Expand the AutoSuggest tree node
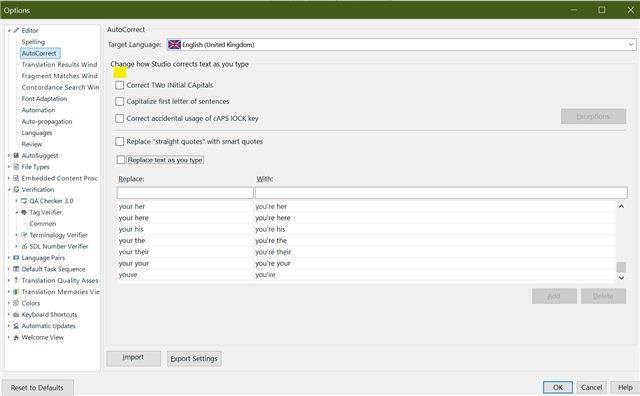Screen dimensions: 640x396 coord(9,156)
